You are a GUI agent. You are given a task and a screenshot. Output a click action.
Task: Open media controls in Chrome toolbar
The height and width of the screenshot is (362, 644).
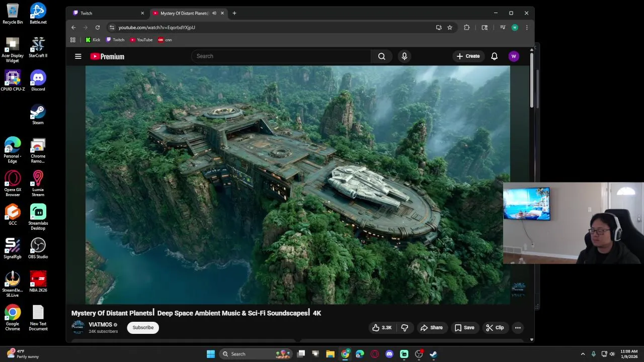[x=503, y=28]
